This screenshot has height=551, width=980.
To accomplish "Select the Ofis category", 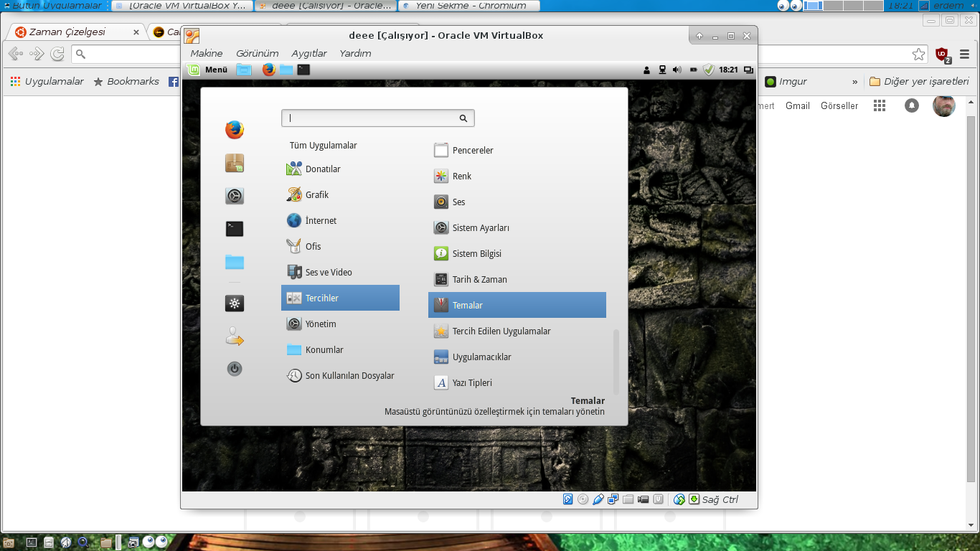I will [340, 246].
